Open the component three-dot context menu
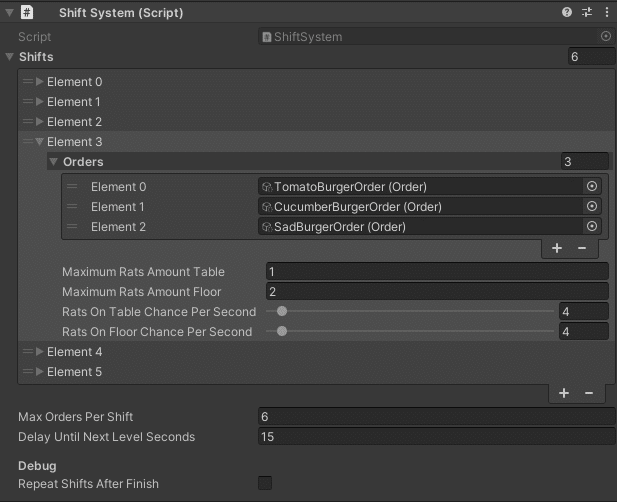The width and height of the screenshot is (617, 502). pyautogui.click(x=605, y=13)
